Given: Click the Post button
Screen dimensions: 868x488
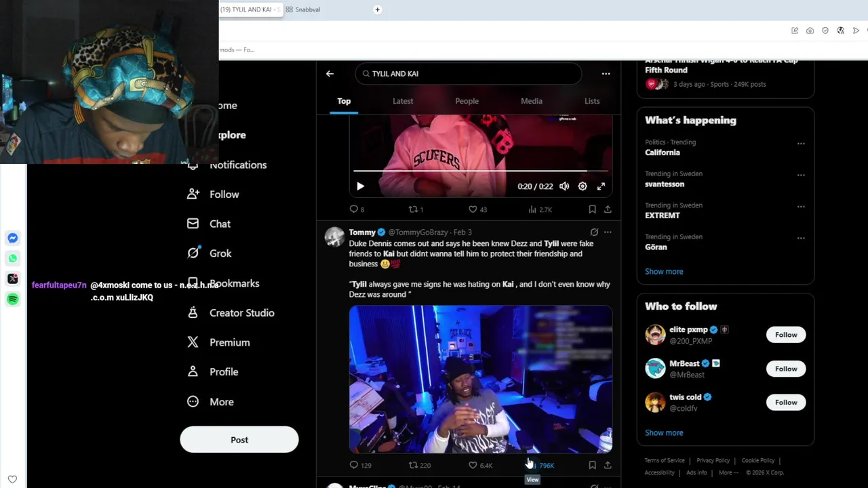Looking at the screenshot, I should (x=239, y=440).
